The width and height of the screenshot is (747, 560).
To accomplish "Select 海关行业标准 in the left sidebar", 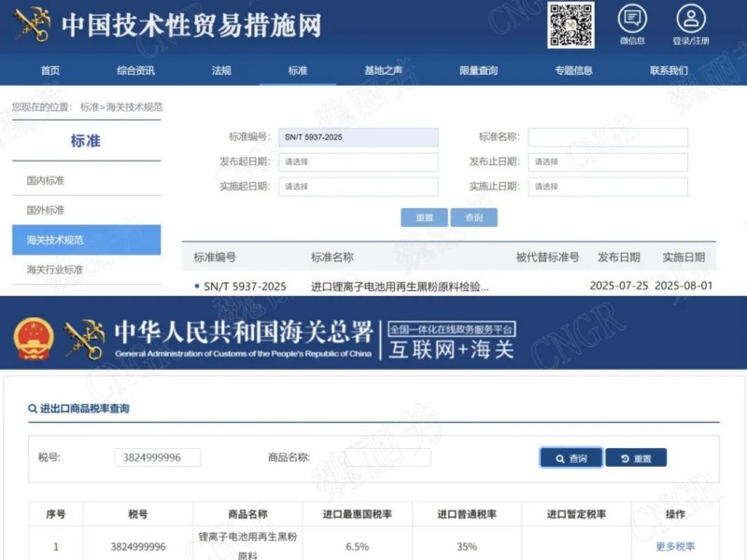I will click(x=55, y=268).
